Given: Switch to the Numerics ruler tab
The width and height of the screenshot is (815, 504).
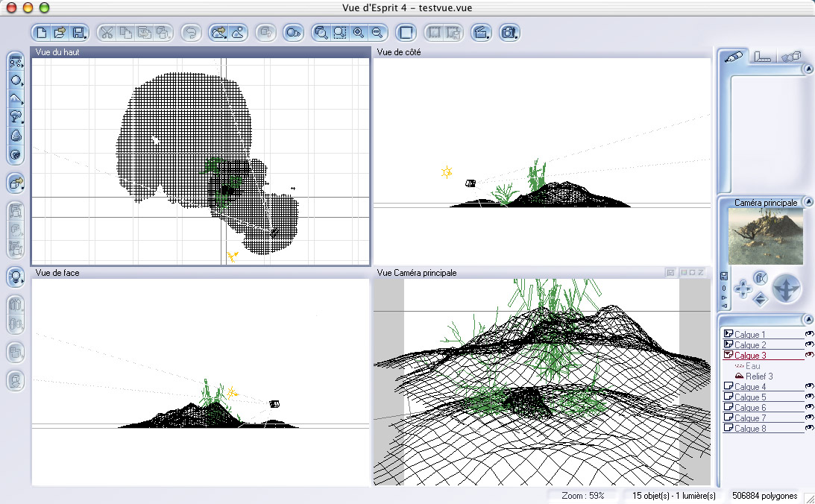Looking at the screenshot, I should tap(762, 57).
